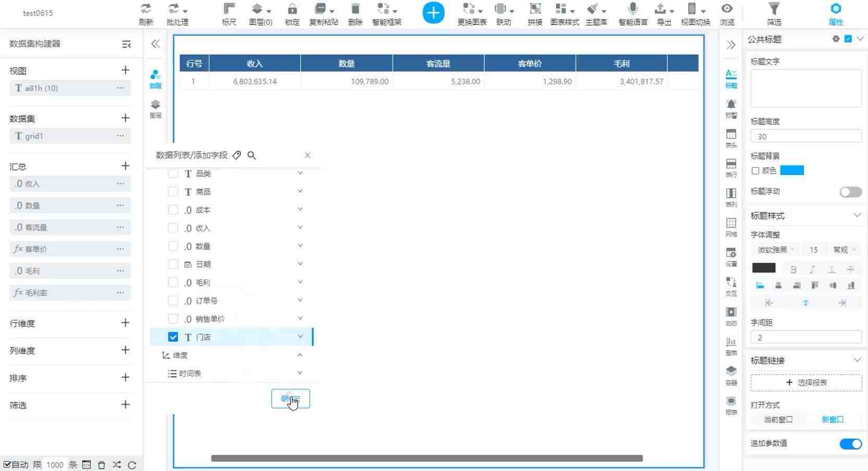Add a new 筛选 with plus
Screen dimensions: 868x471
(x=125, y=404)
